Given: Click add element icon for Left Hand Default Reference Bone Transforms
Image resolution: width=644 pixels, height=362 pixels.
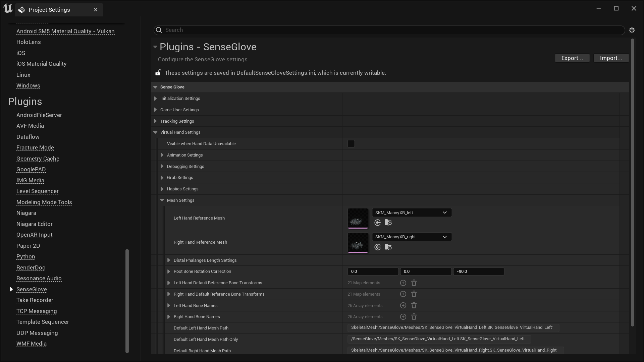Looking at the screenshot, I should (402, 283).
